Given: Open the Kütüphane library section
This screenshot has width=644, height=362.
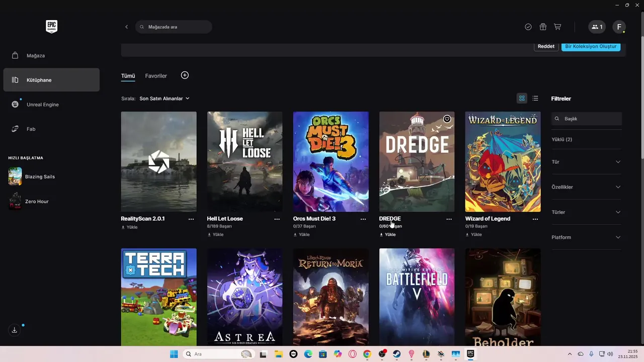Looking at the screenshot, I should pos(51,80).
